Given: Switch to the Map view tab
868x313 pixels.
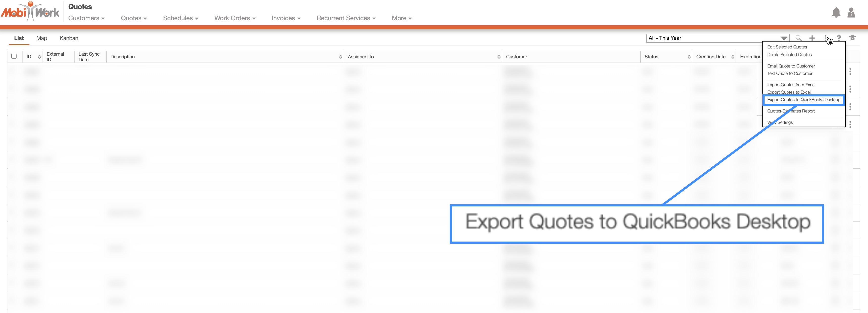Looking at the screenshot, I should click(x=42, y=38).
